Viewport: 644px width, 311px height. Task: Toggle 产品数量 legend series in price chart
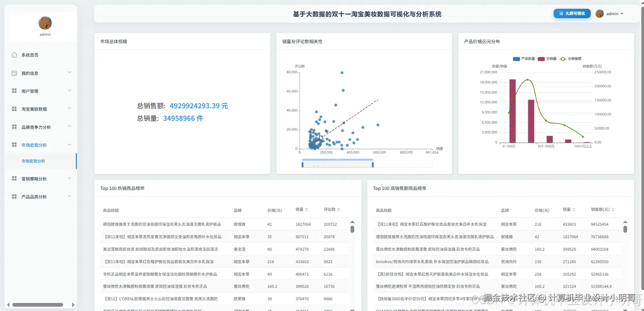[524, 59]
